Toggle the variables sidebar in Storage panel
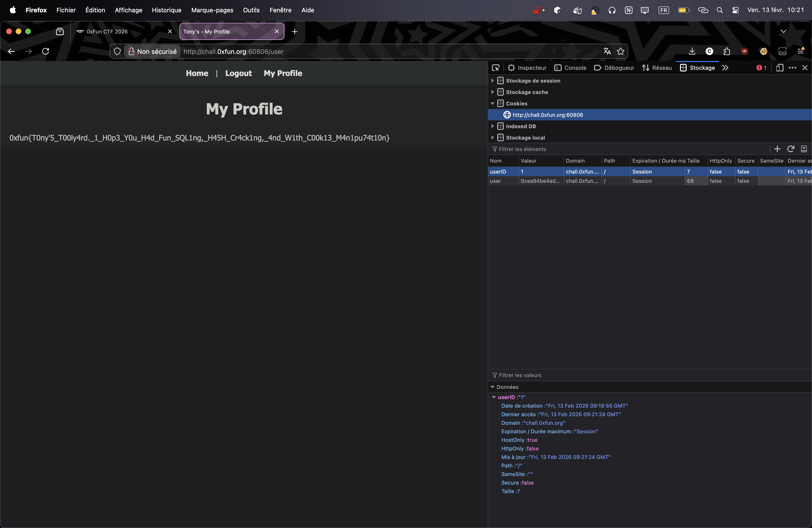The image size is (812, 528). 804,149
